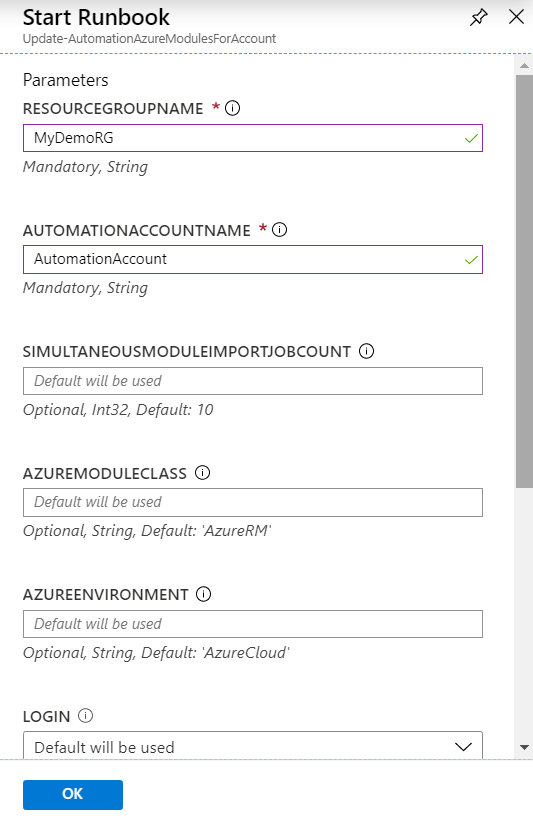This screenshot has width=533, height=831.
Task: Click info icon beside AZUREENVIRONMENT
Action: tap(203, 594)
